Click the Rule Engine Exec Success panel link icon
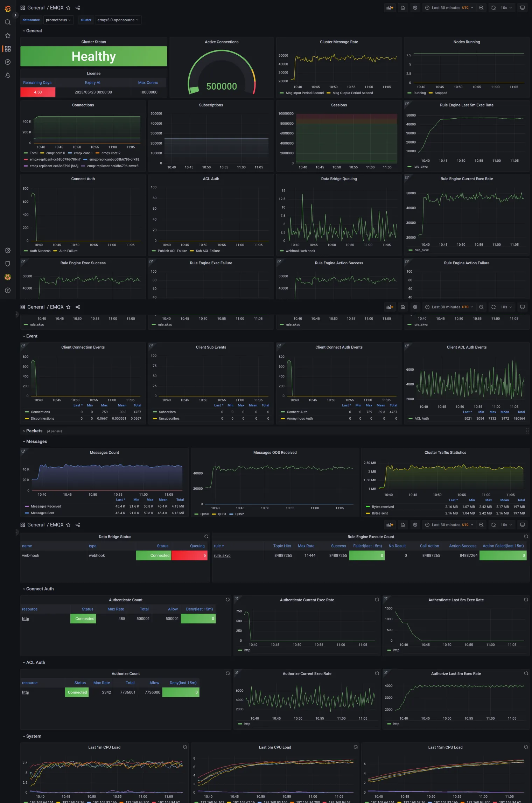This screenshot has width=532, height=803. (23, 261)
